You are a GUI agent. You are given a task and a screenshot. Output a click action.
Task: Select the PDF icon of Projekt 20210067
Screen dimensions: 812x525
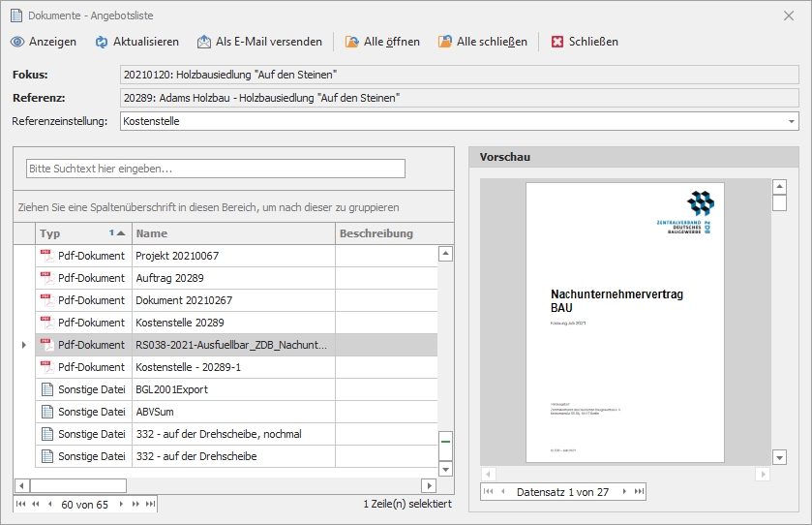click(x=45, y=256)
